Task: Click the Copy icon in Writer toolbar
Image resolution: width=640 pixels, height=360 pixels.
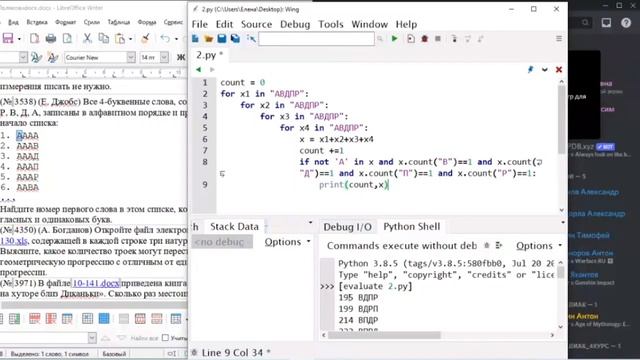Action: tap(104, 39)
